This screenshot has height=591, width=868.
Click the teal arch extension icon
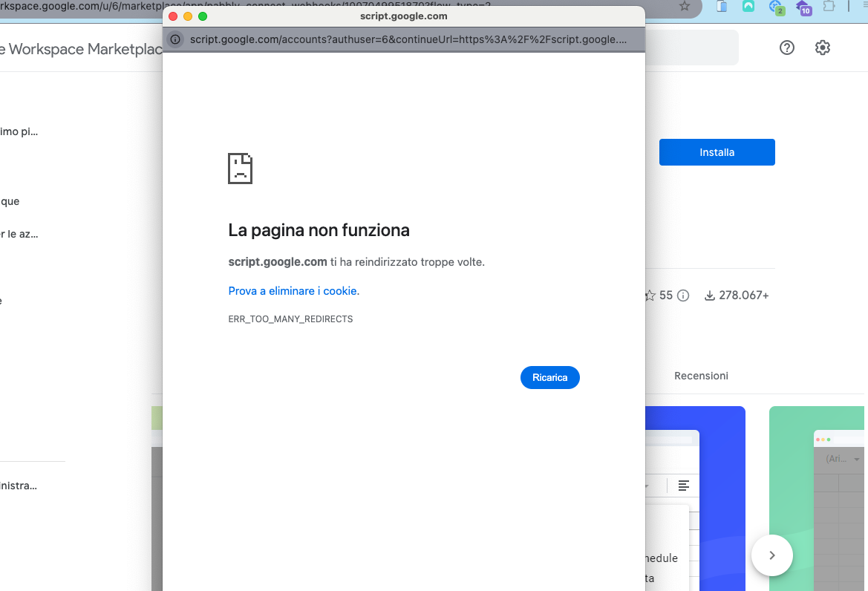(x=748, y=7)
